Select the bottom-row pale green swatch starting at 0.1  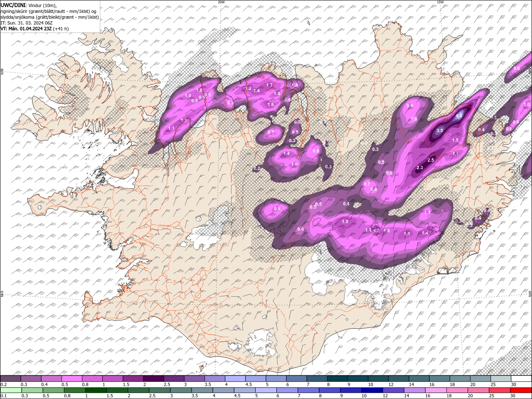[10, 390]
